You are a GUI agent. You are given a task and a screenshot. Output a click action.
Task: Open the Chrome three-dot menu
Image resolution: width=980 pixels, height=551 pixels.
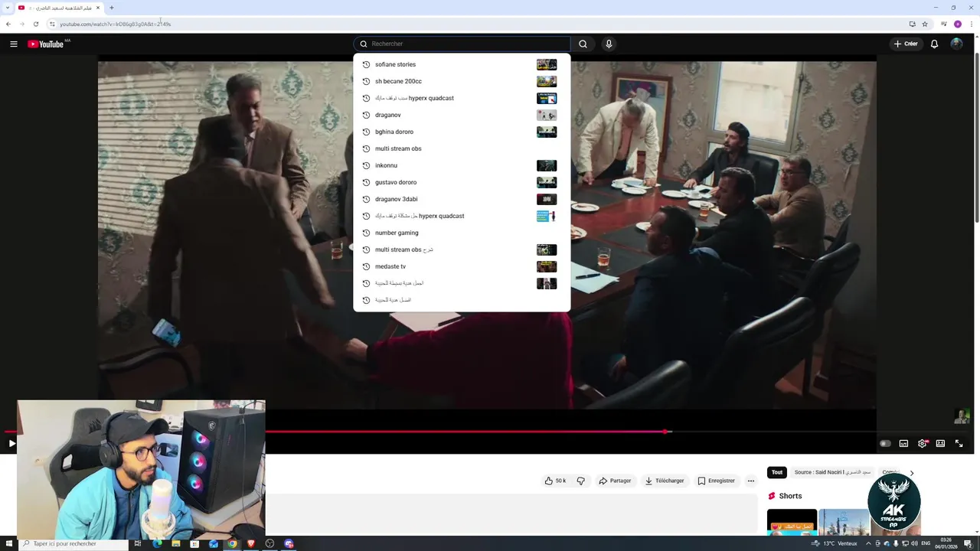[971, 24]
